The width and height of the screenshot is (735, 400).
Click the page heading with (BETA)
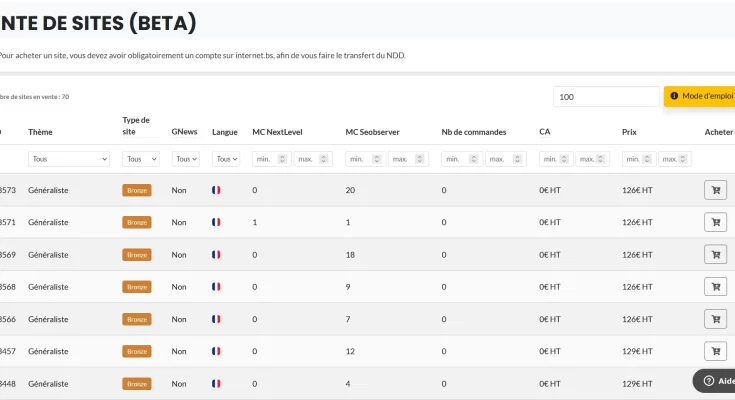point(98,23)
